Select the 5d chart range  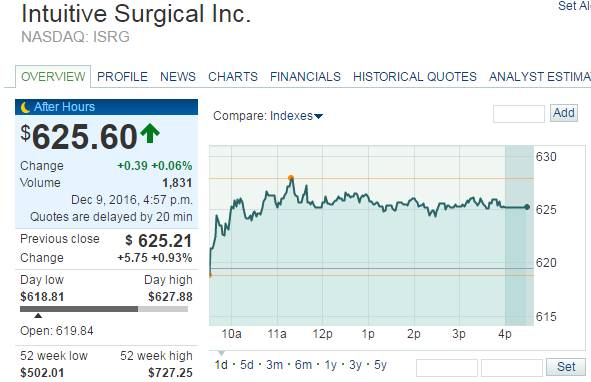(247, 365)
